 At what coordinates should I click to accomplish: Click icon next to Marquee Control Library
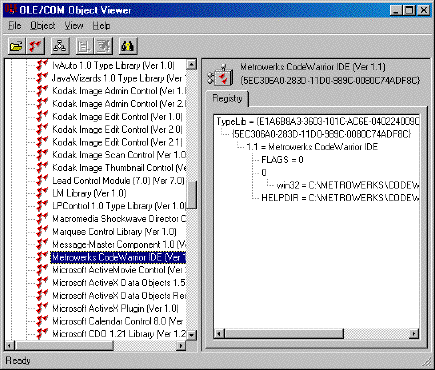point(42,231)
